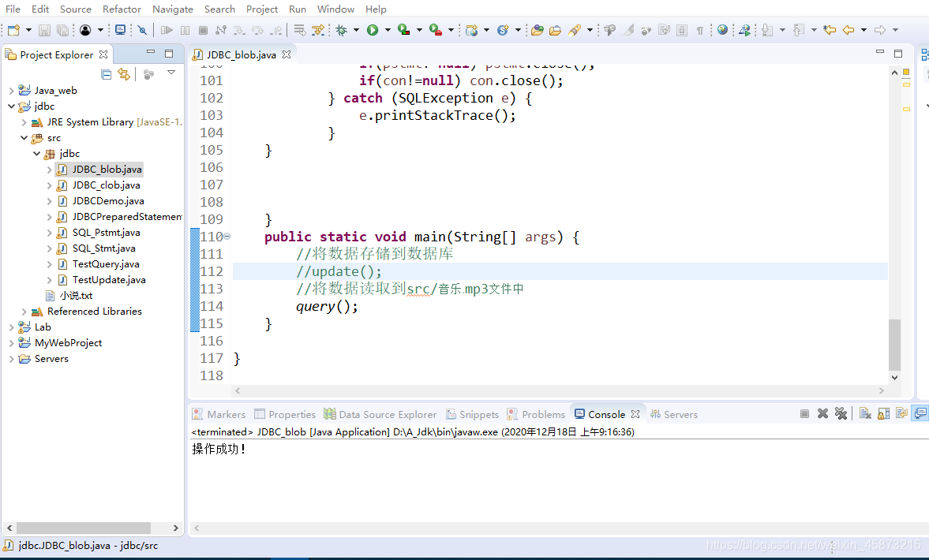Expand Referenced Libraries node
Viewport: 929px width, 560px height.
pos(24,312)
